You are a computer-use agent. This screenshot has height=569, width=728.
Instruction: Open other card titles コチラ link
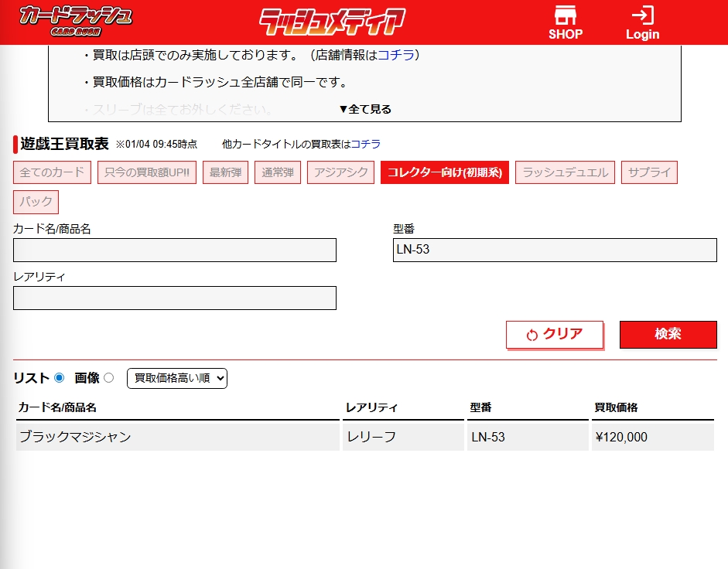[x=365, y=144]
